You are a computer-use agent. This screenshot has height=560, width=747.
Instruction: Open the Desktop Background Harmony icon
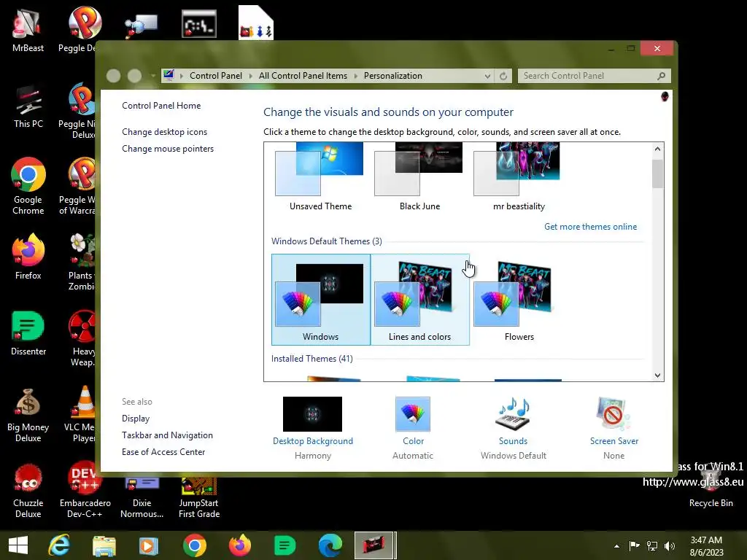click(312, 414)
